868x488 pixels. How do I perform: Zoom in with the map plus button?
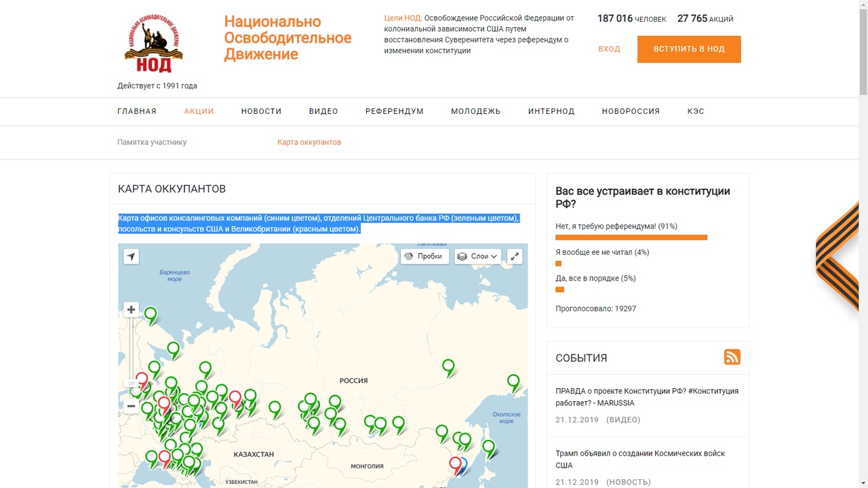click(131, 310)
